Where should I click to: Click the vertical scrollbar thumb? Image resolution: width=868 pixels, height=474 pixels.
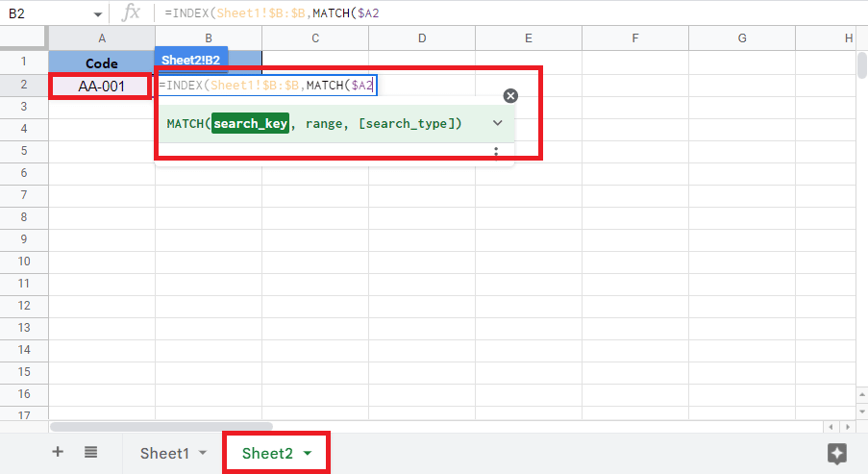click(861, 65)
